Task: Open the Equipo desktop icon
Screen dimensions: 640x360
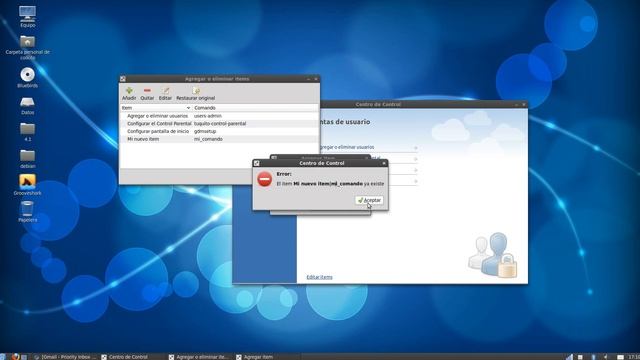Action: pos(27,16)
